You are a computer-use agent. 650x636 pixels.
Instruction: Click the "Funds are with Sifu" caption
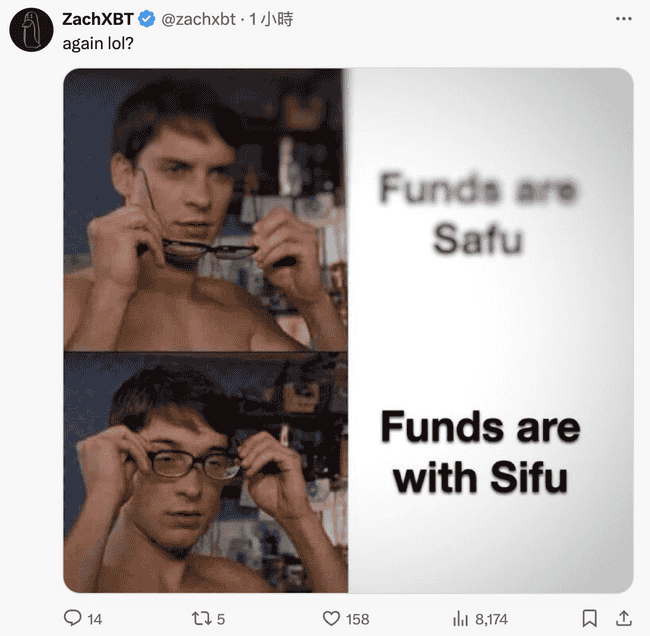point(480,453)
